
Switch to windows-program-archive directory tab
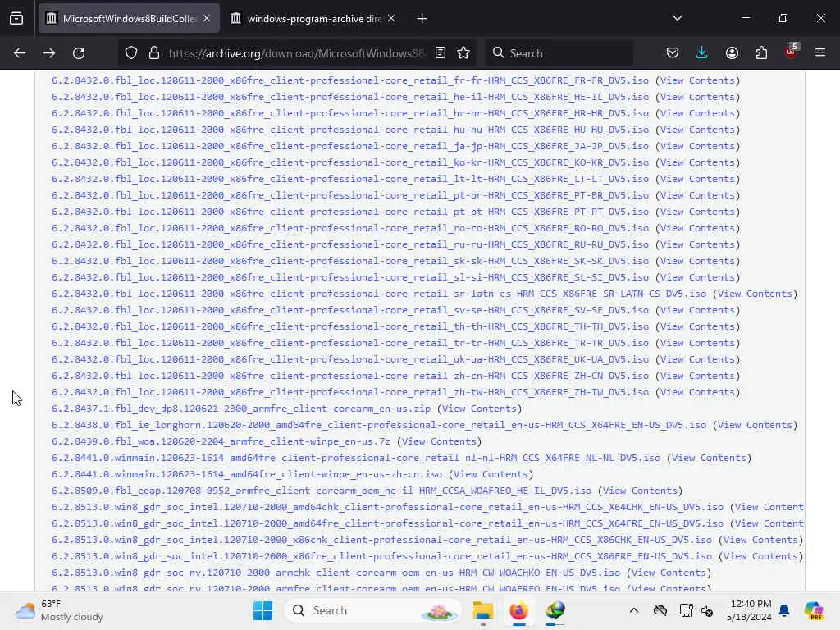point(314,19)
